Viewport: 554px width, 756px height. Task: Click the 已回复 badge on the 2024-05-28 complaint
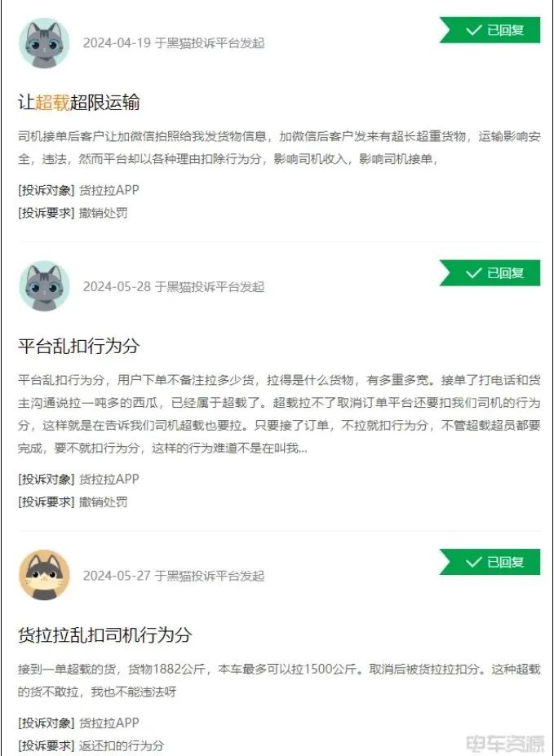point(490,273)
